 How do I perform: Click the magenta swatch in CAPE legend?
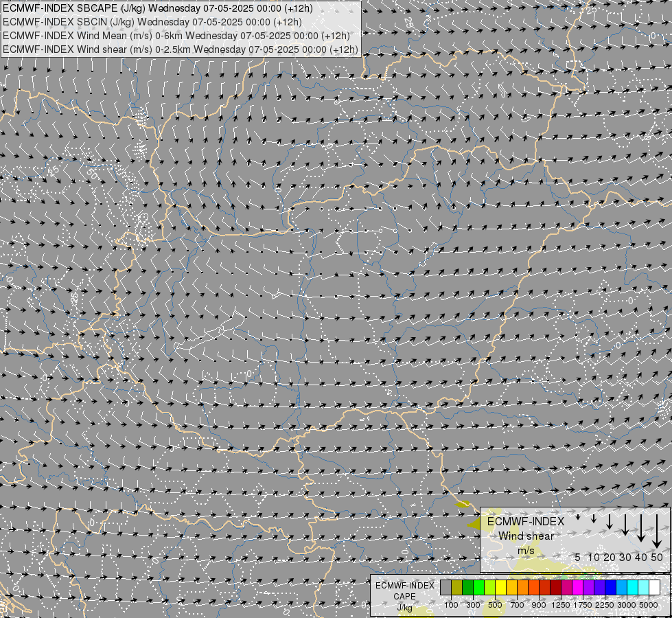[577, 587]
